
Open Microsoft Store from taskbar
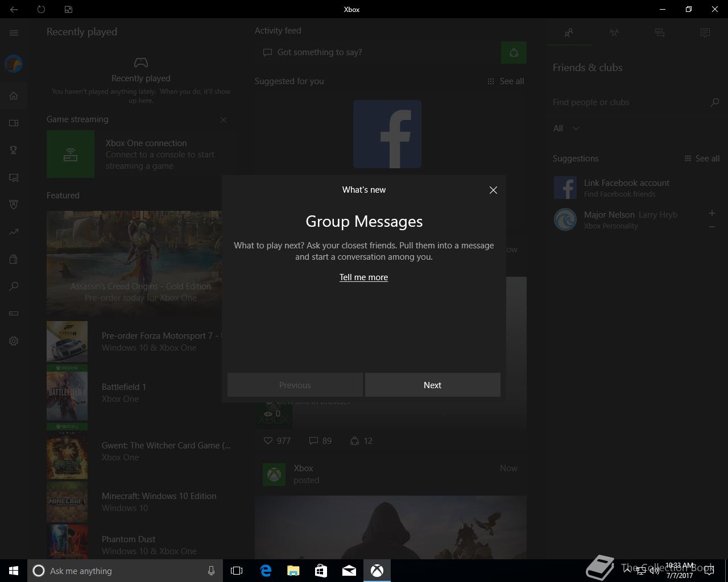tap(321, 571)
